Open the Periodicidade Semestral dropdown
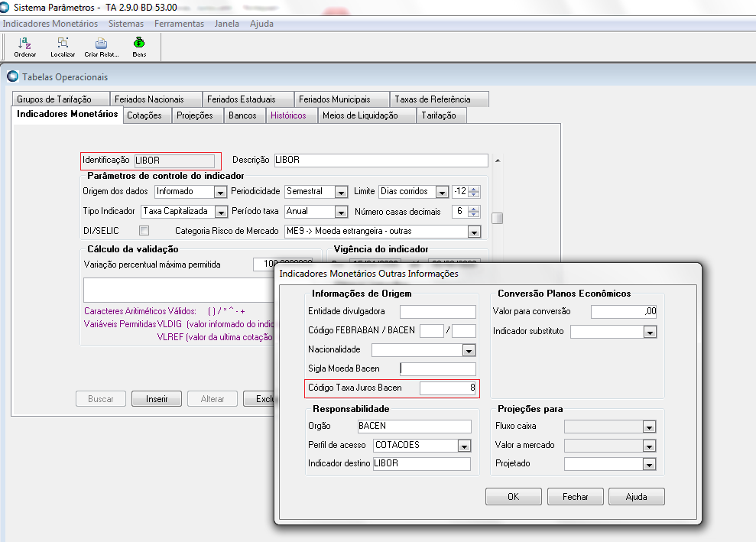Screen dimensions: 756x542 tap(341, 192)
